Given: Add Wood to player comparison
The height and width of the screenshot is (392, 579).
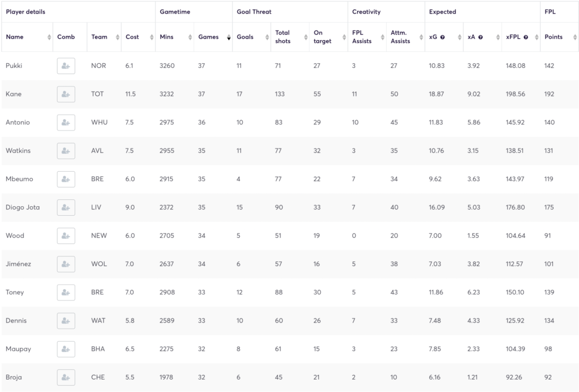Looking at the screenshot, I should (66, 236).
